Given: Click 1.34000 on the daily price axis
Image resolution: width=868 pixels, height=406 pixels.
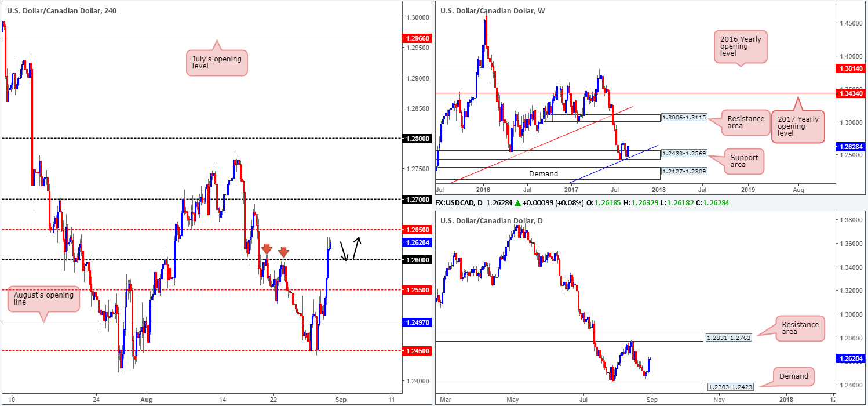Looking at the screenshot, I should [x=850, y=267].
